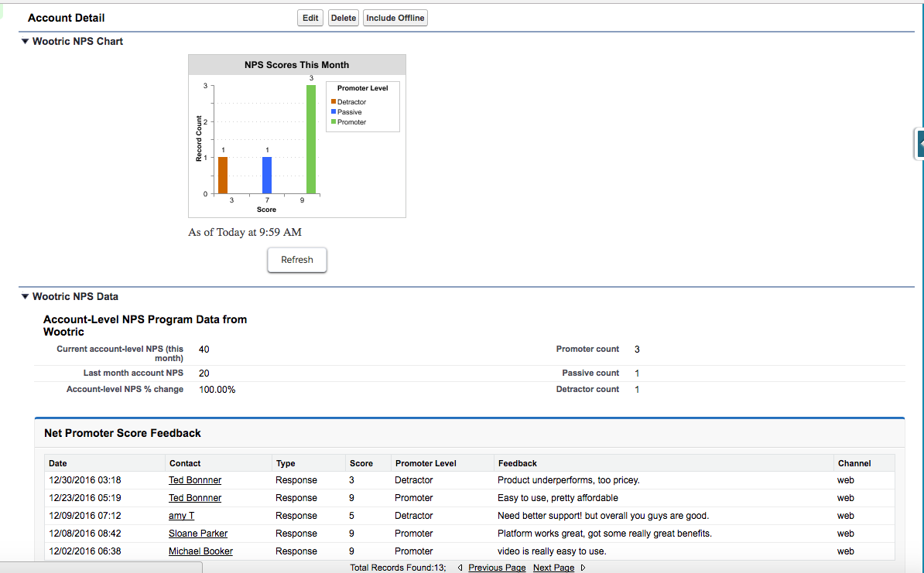Click the Include Offline button
The image size is (924, 573).
pyautogui.click(x=395, y=19)
